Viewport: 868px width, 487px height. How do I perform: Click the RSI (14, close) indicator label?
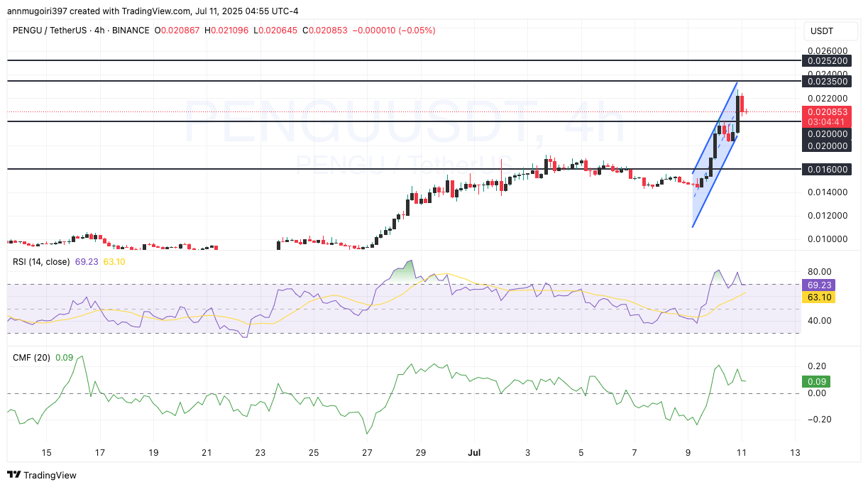(x=41, y=262)
